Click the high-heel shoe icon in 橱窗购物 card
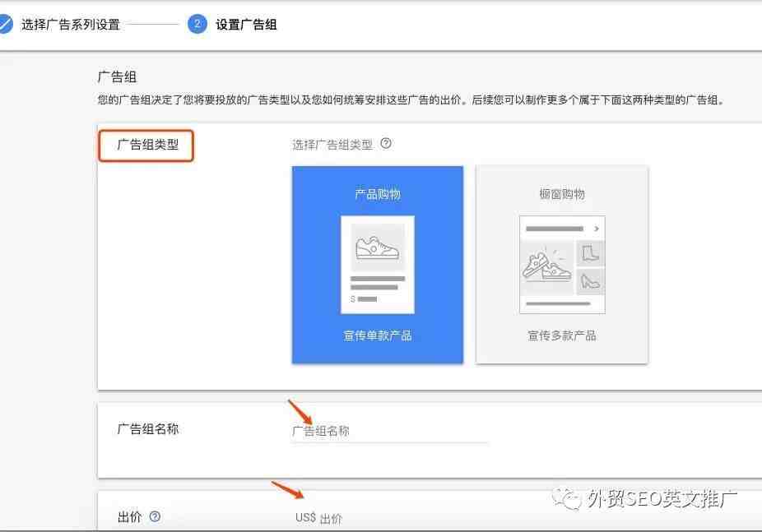This screenshot has width=762, height=532. tap(591, 281)
